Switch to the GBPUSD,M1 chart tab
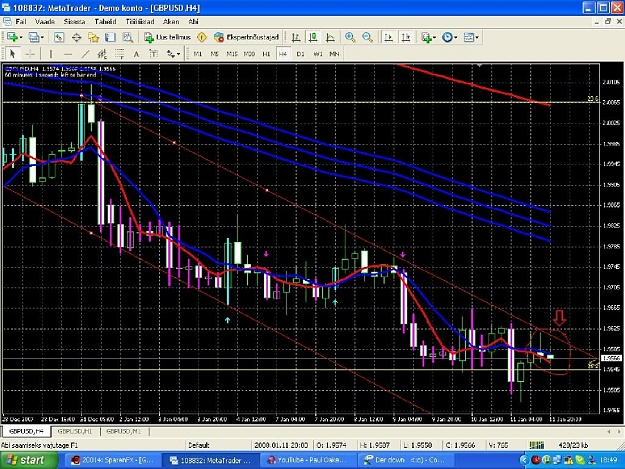 (x=124, y=432)
